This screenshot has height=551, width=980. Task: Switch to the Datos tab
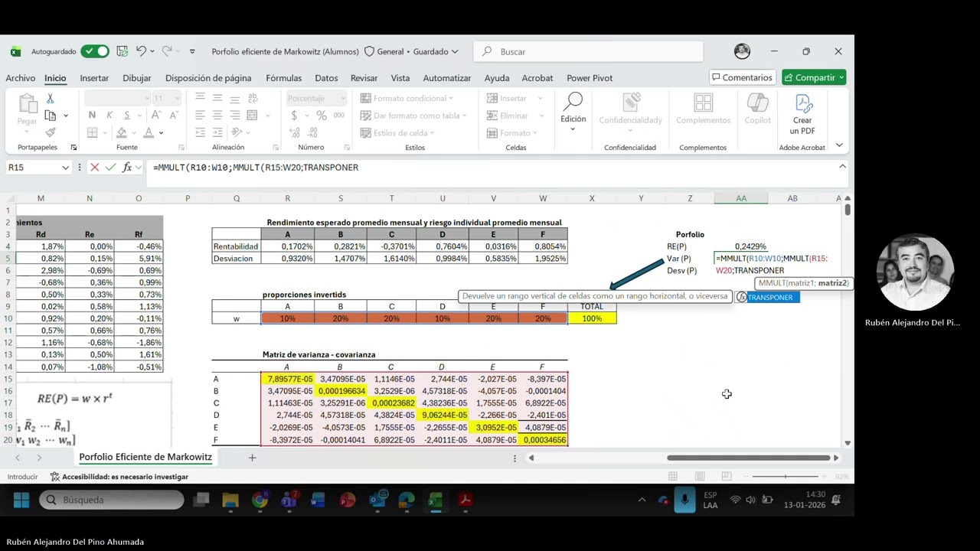(326, 78)
